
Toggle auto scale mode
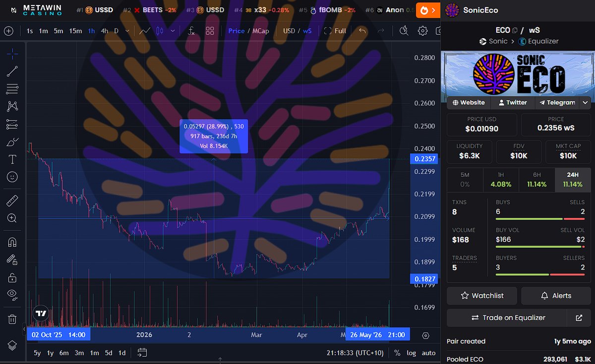[x=428, y=353]
